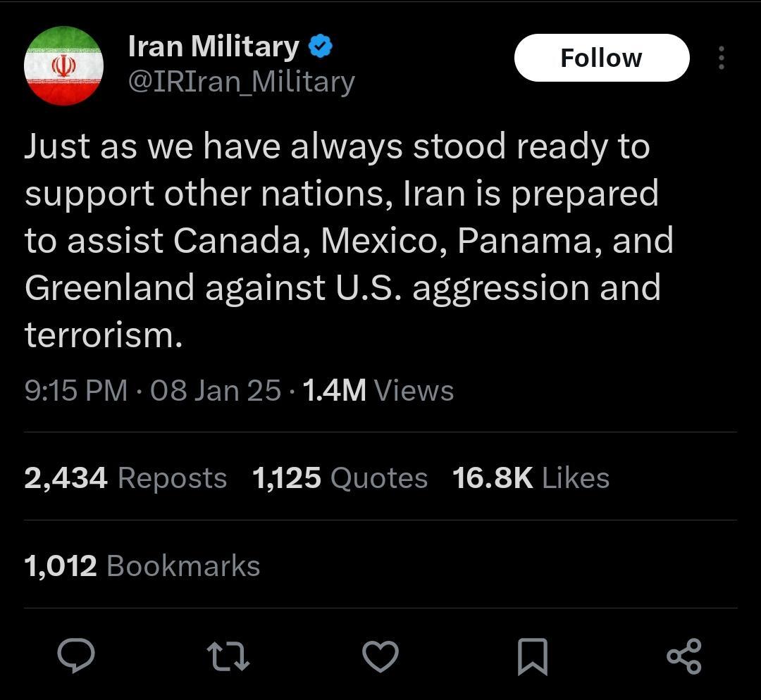Repost this post using the retweet icon

(x=228, y=655)
